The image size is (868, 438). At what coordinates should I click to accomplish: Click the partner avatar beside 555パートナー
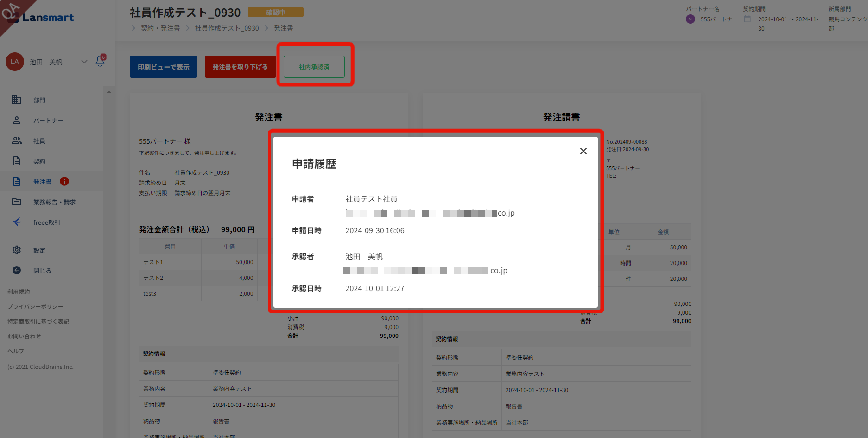tap(691, 19)
